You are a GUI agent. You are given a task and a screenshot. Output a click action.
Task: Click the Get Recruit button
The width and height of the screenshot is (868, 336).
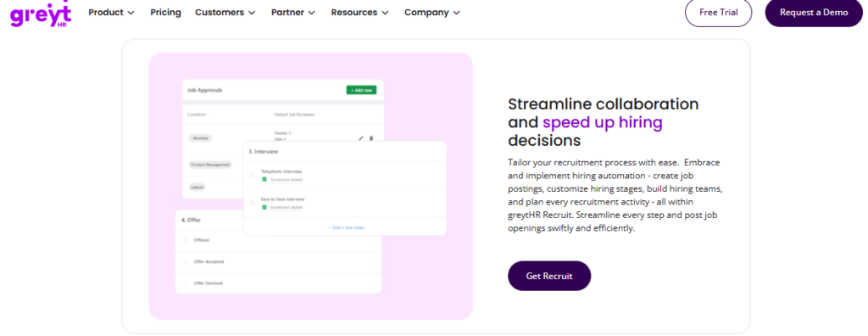pos(549,276)
